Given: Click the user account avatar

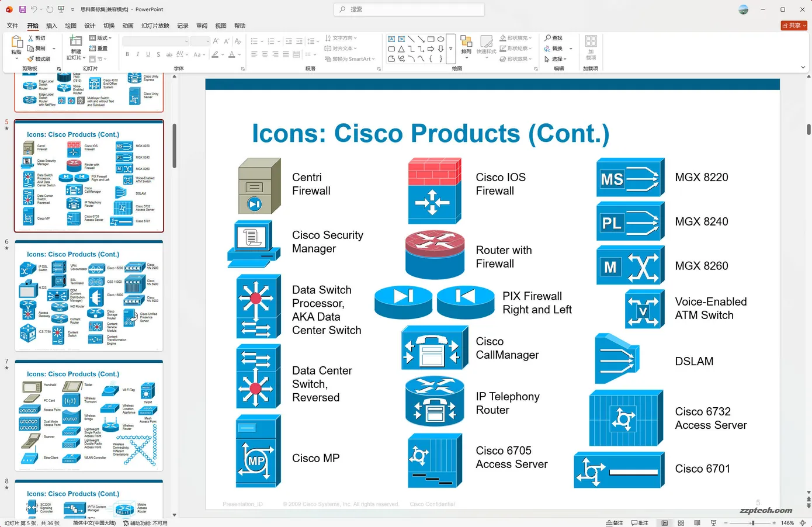Looking at the screenshot, I should 744,9.
